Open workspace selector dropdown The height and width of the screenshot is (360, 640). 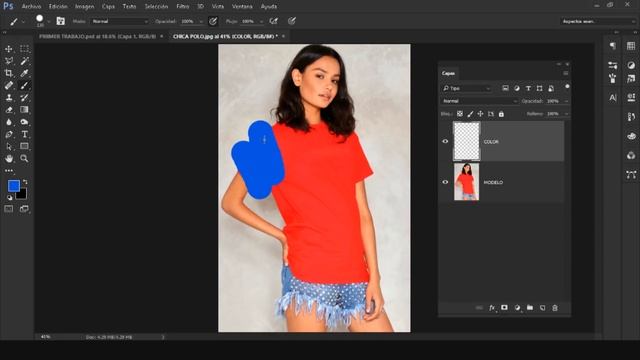tap(598, 21)
